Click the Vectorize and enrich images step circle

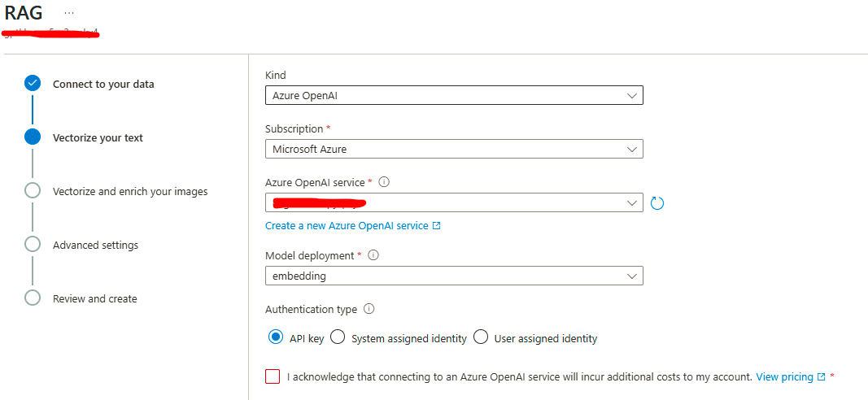pos(33,190)
